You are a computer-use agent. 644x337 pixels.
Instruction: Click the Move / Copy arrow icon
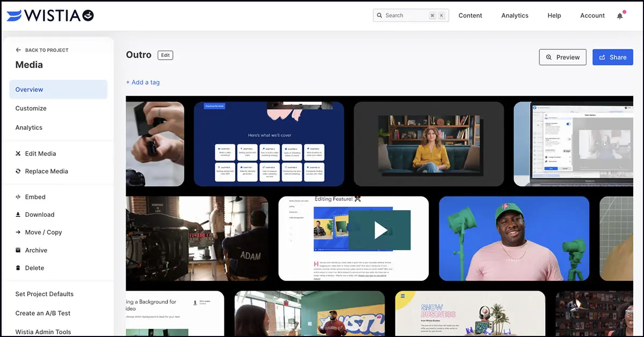(x=18, y=232)
